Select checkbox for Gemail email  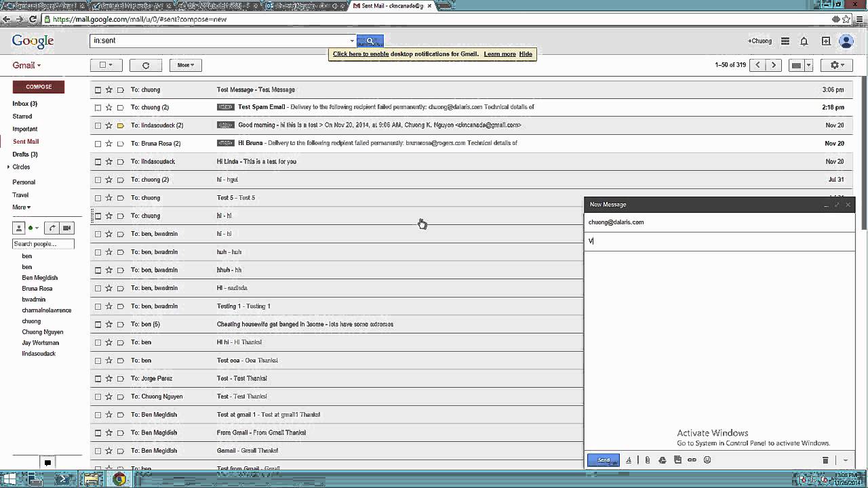pyautogui.click(x=98, y=451)
